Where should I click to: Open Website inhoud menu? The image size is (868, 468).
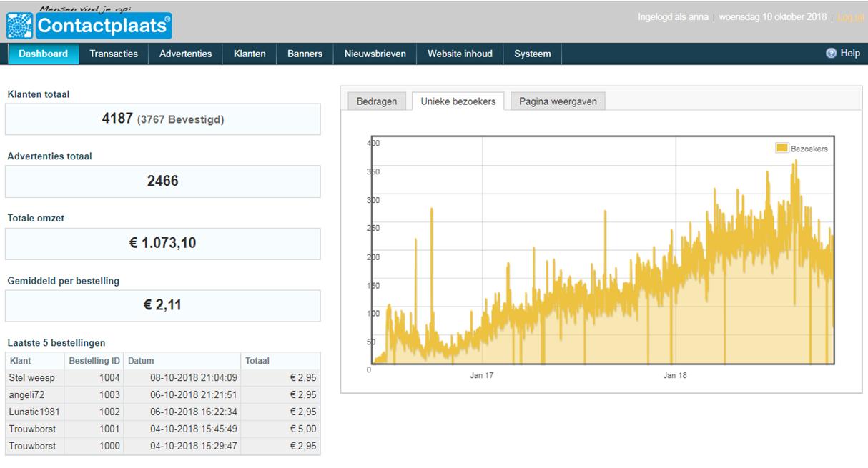(x=460, y=54)
